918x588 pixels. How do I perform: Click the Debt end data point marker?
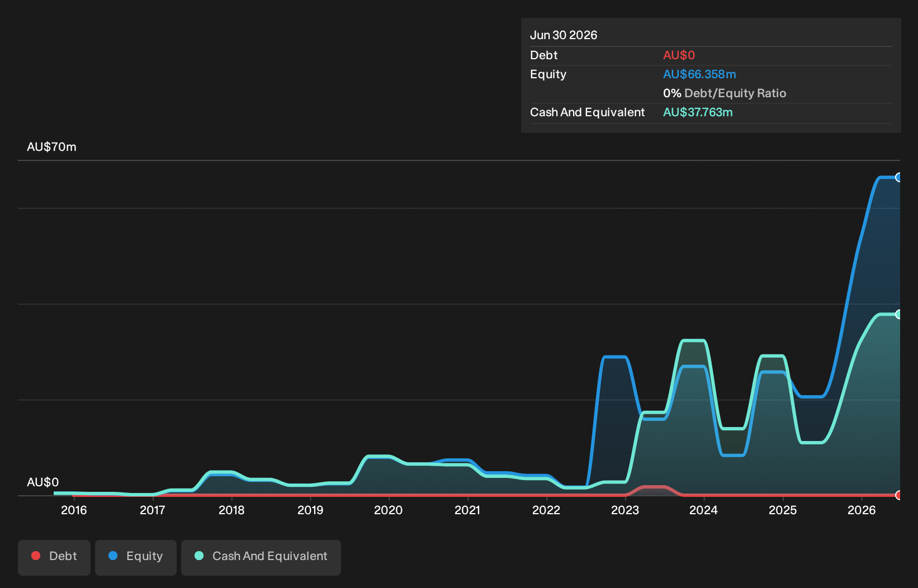click(898, 495)
